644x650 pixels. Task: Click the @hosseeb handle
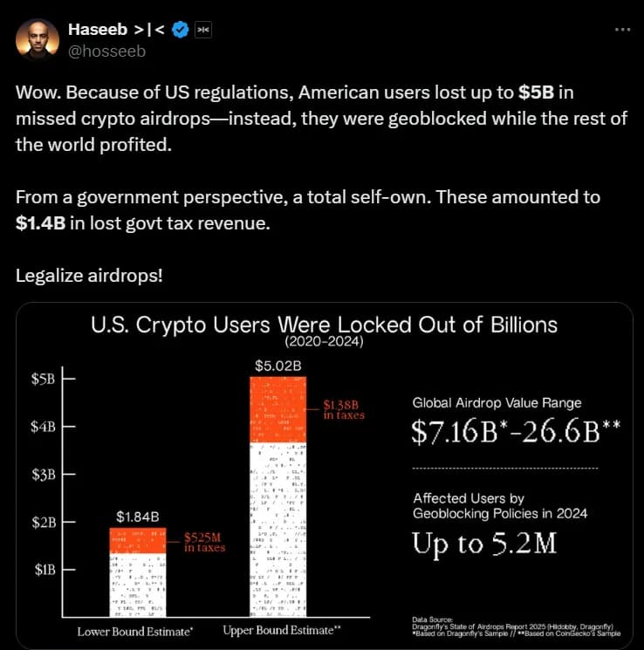tap(106, 51)
